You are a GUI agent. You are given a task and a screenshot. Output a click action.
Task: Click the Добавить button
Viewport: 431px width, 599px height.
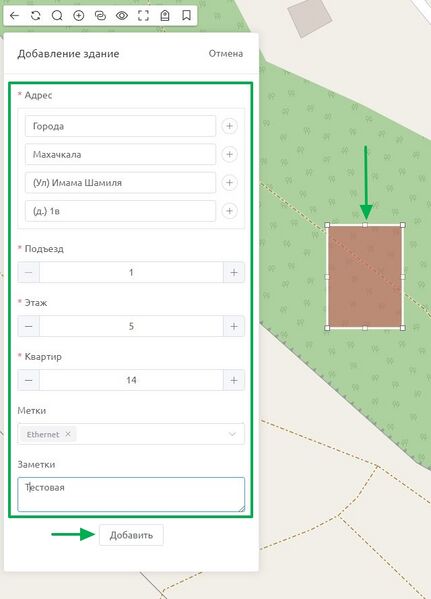[x=131, y=535]
